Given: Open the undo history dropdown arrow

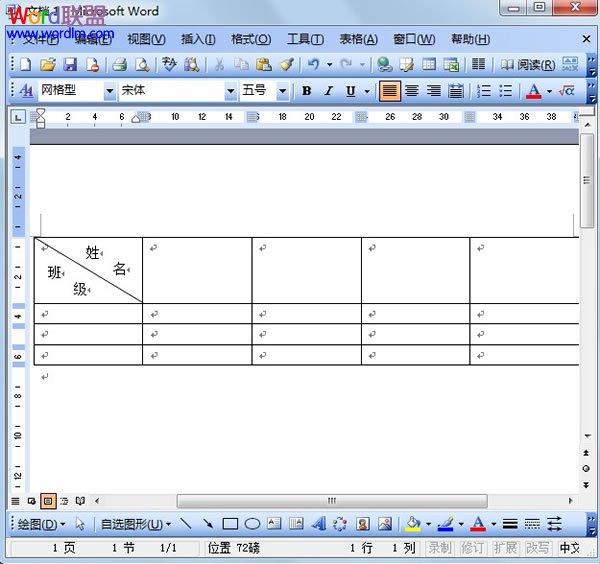Looking at the screenshot, I should coord(329,65).
